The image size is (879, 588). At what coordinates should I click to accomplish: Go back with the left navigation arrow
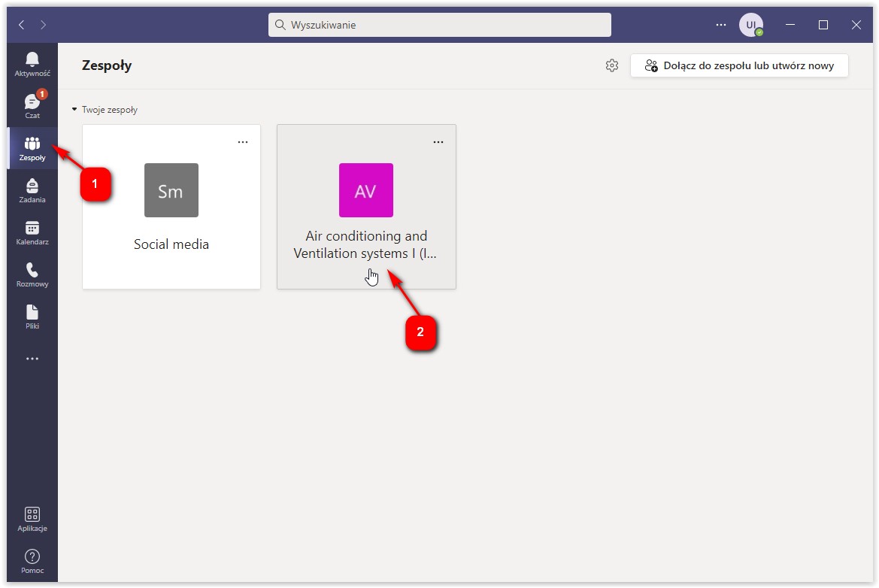[x=21, y=25]
